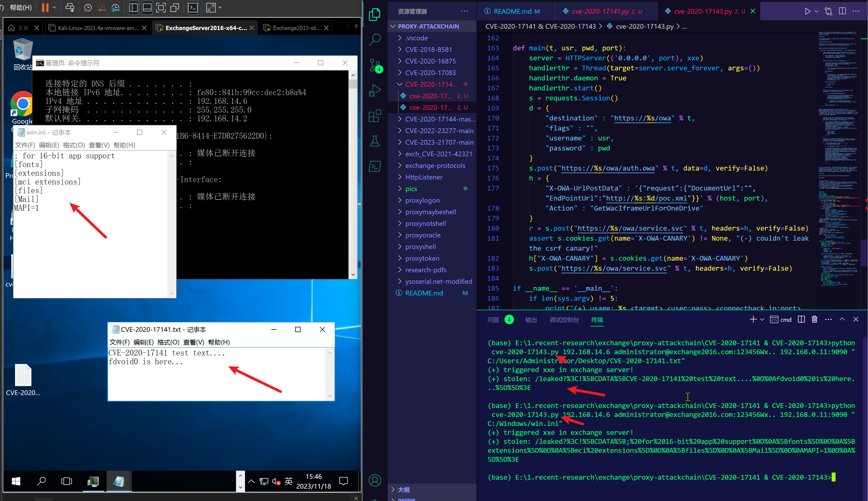Open Task View on the taskbar
868x501 pixels.
[66, 481]
